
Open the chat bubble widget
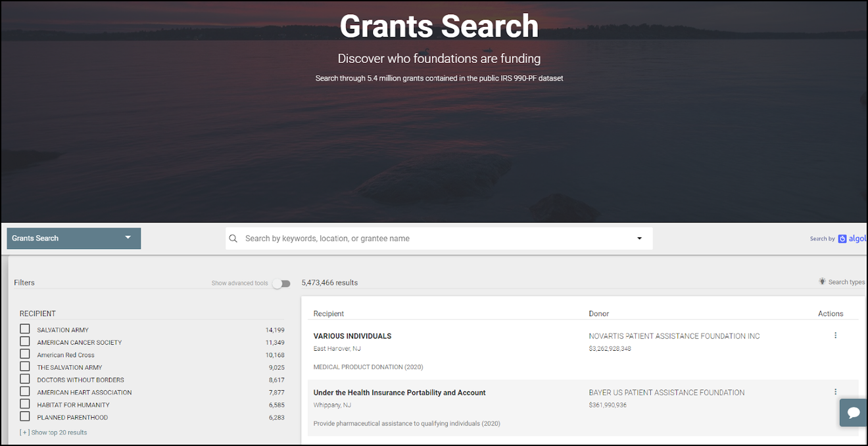point(854,413)
